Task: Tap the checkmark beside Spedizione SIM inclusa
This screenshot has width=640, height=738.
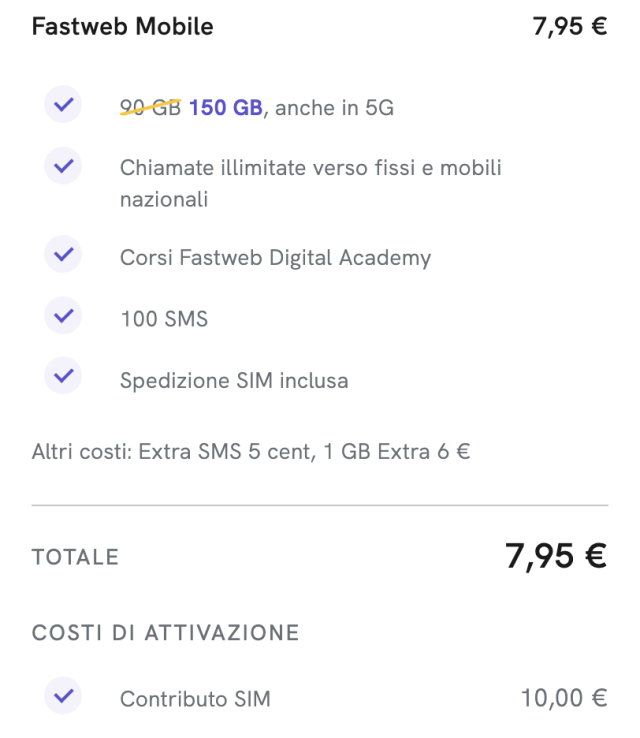Action: (64, 378)
